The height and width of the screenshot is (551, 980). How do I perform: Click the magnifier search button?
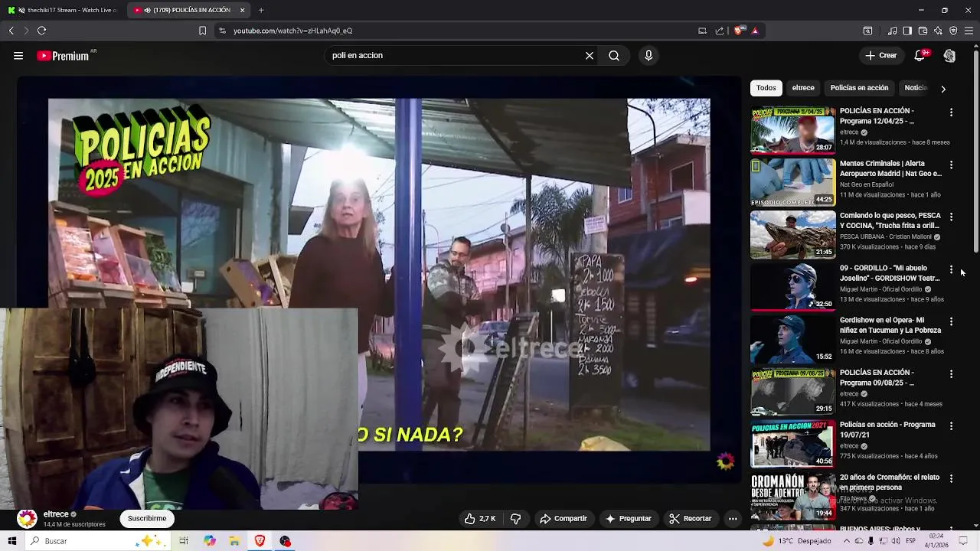coord(614,55)
